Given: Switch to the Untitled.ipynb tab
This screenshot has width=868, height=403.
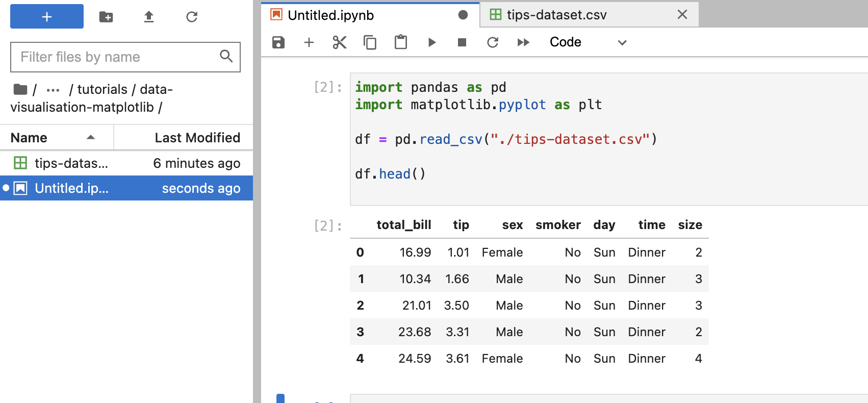Looking at the screenshot, I should tap(330, 15).
